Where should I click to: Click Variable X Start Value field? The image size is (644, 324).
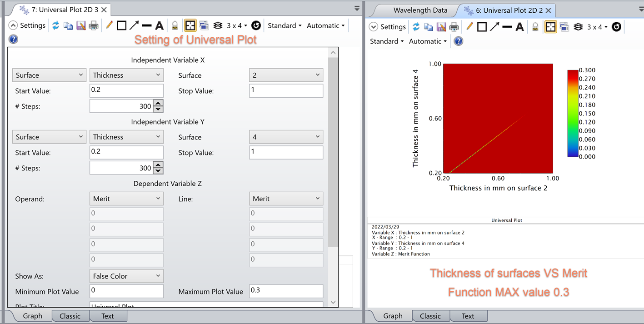126,90
